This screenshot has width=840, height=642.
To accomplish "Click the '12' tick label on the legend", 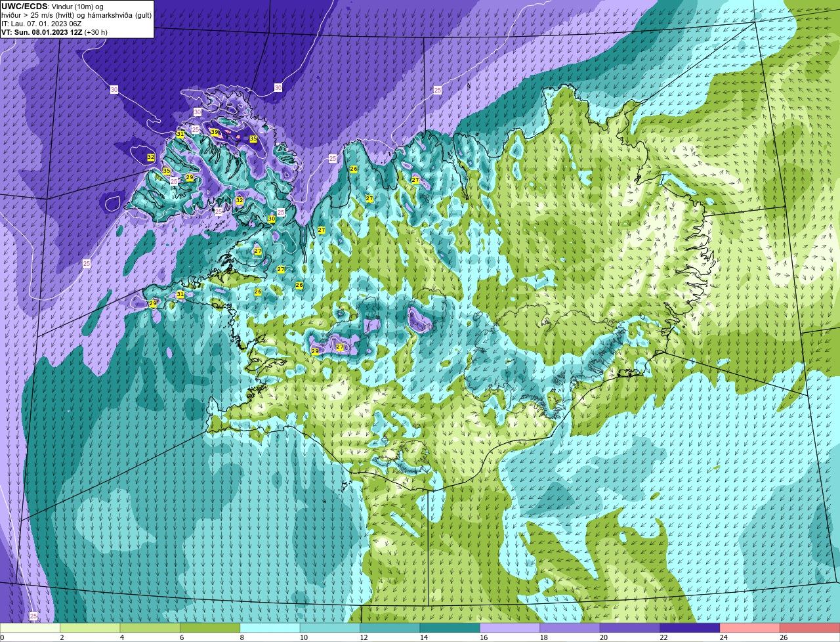I will point(363,637).
